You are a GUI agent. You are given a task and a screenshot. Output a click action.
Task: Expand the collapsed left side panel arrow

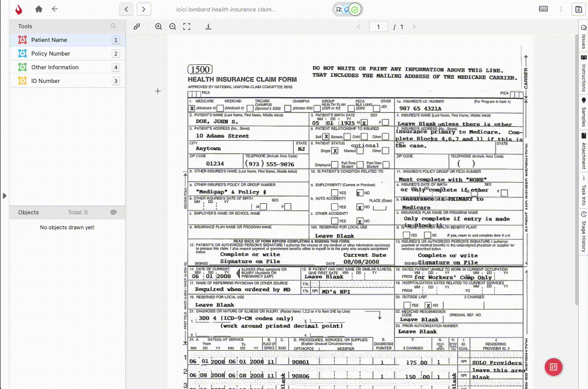[4, 195]
